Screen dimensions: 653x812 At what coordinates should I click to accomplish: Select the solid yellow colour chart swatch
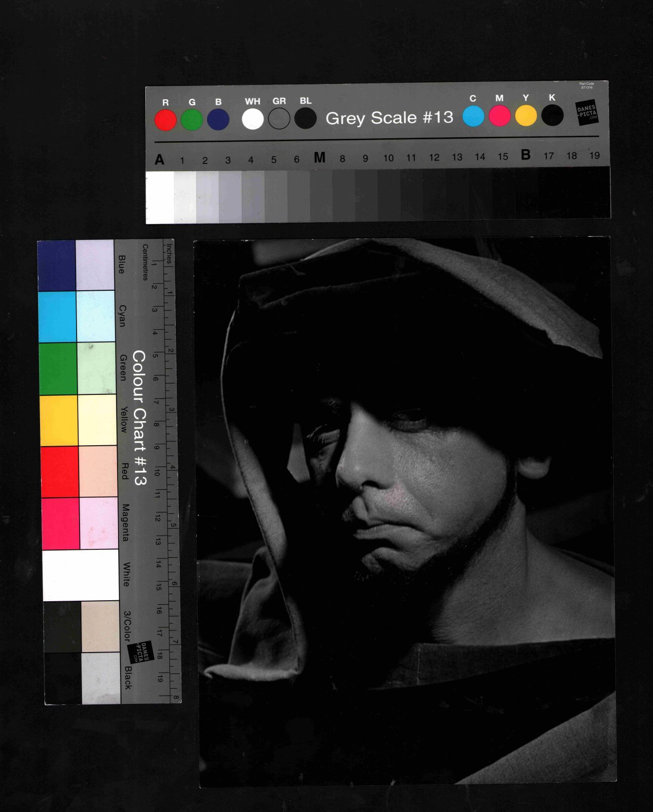(x=59, y=421)
